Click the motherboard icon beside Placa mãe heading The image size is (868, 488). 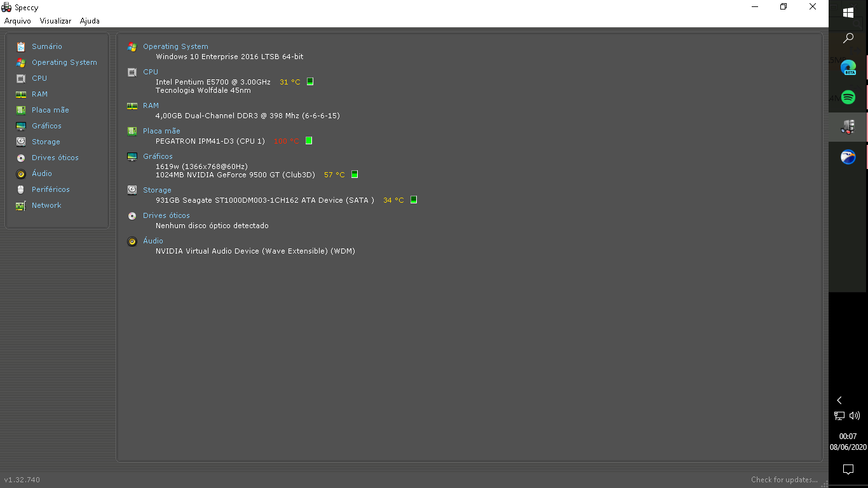(132, 131)
